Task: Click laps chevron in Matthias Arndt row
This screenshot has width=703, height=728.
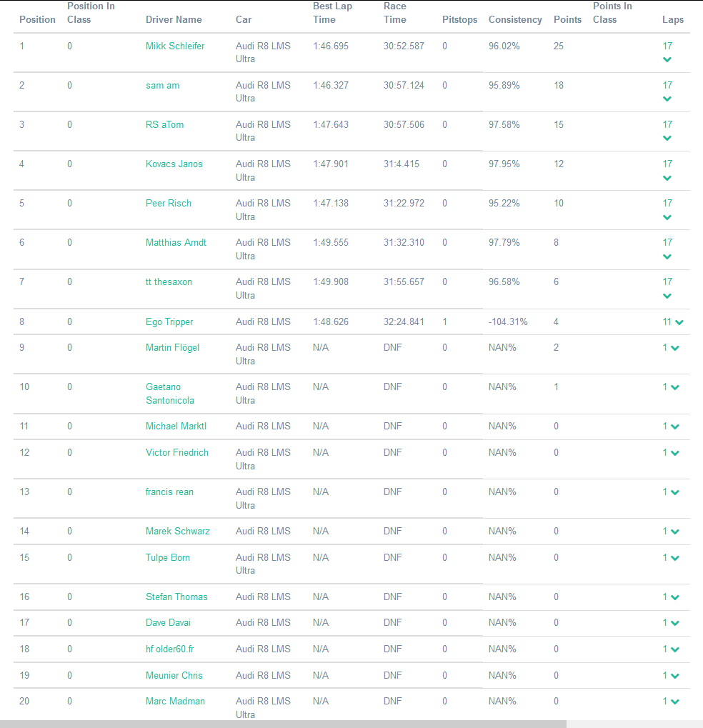Action: click(x=667, y=256)
